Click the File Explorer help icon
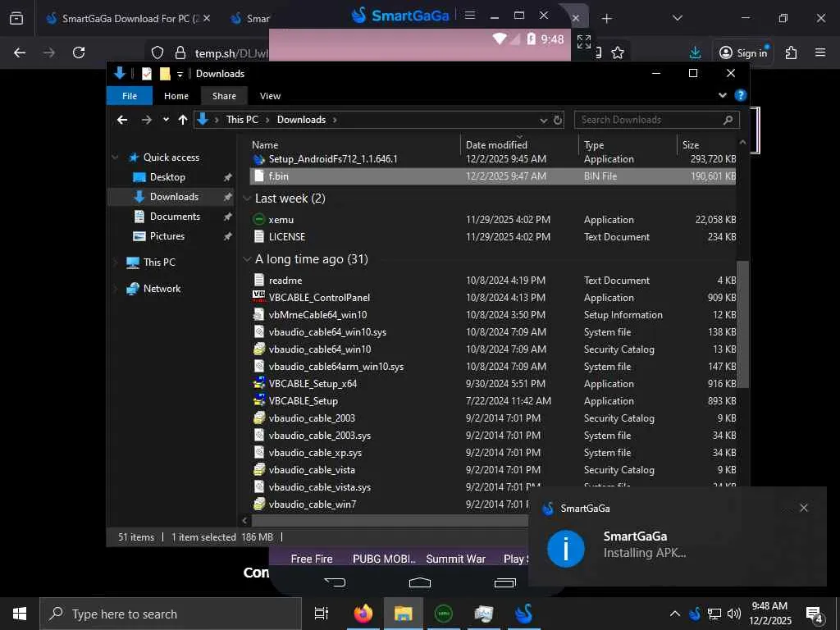Image resolution: width=840 pixels, height=630 pixels. click(740, 95)
